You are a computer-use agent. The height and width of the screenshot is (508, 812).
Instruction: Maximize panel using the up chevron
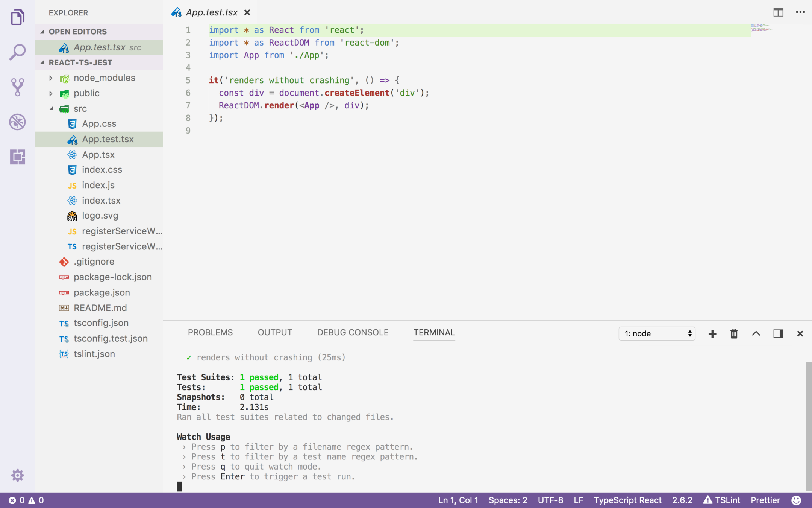pos(756,334)
